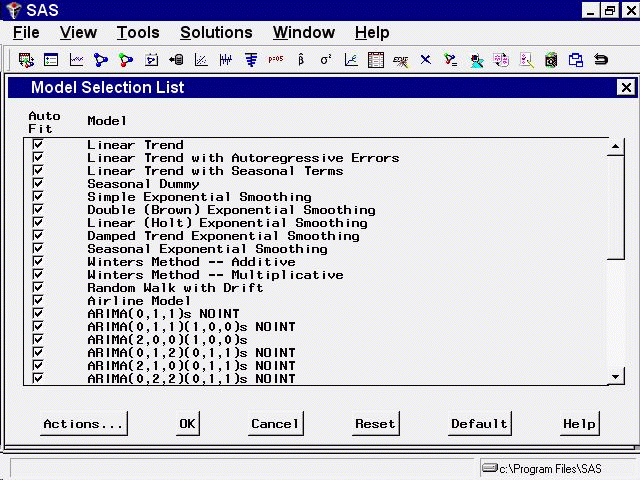Select the Winters Method -- Multiplicative row
This screenshot has height=480, width=640.
pyautogui.click(x=215, y=275)
